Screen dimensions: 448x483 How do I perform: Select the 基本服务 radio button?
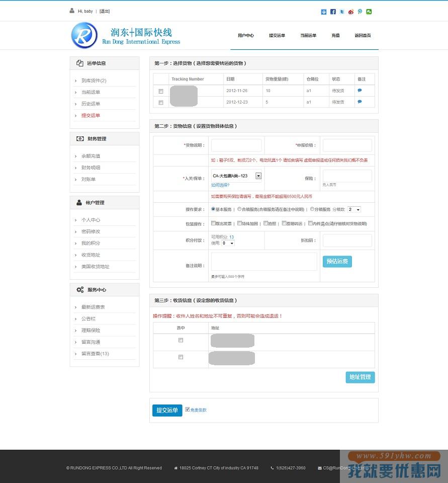pos(213,209)
